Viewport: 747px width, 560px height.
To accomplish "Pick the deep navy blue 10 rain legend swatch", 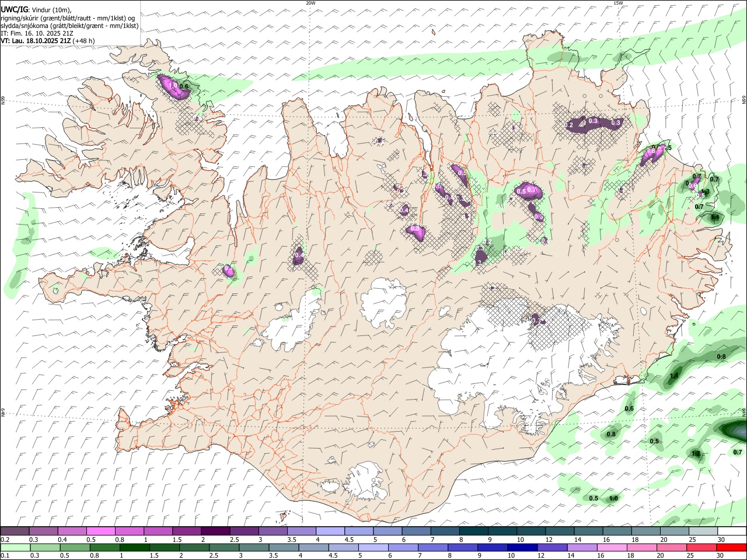I will [522, 547].
